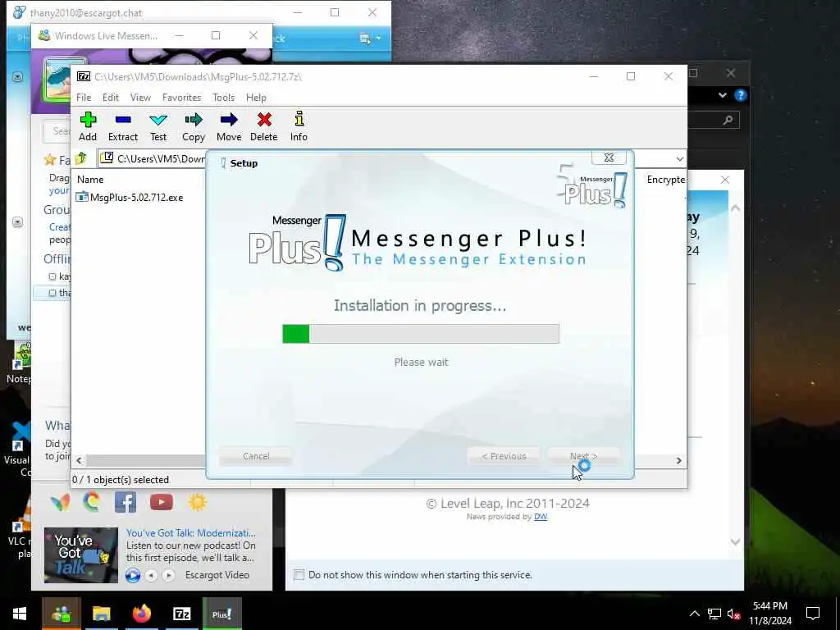This screenshot has height=630, width=840.
Task: Click the sun weather icon in Messenger
Action: tap(197, 503)
